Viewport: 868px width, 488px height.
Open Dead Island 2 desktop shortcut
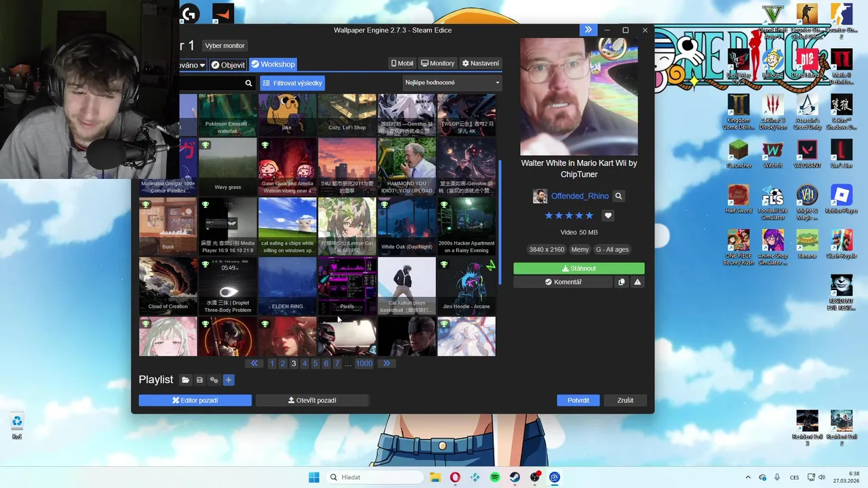[x=807, y=64]
